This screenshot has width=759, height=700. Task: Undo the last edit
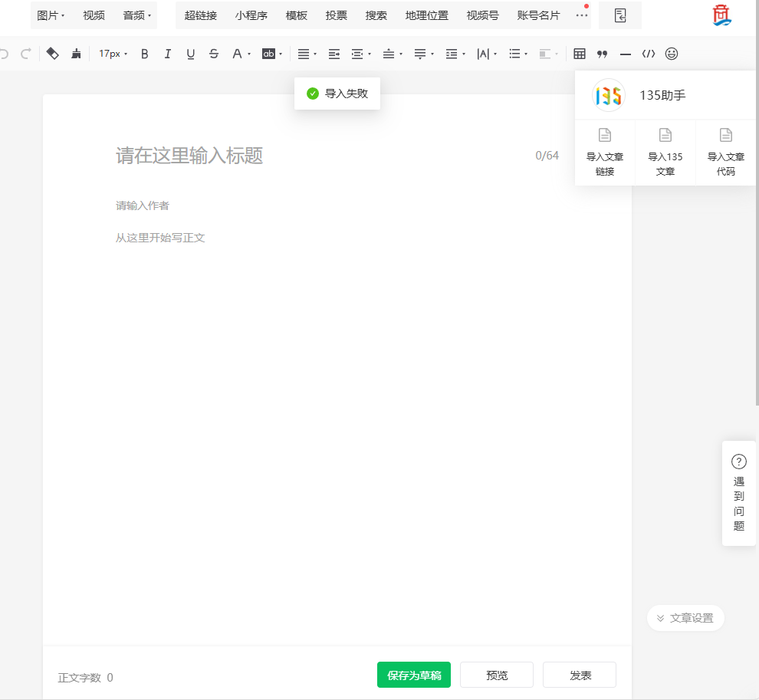point(4,54)
